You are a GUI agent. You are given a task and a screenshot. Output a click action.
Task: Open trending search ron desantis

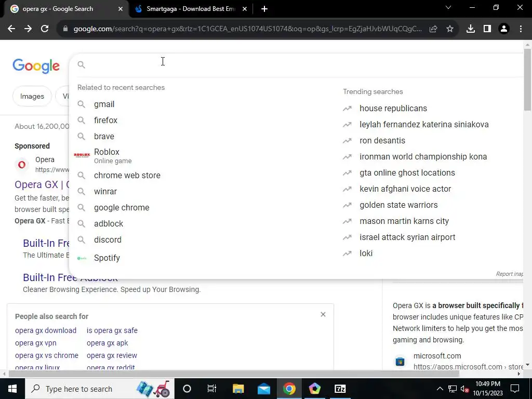[382, 140]
